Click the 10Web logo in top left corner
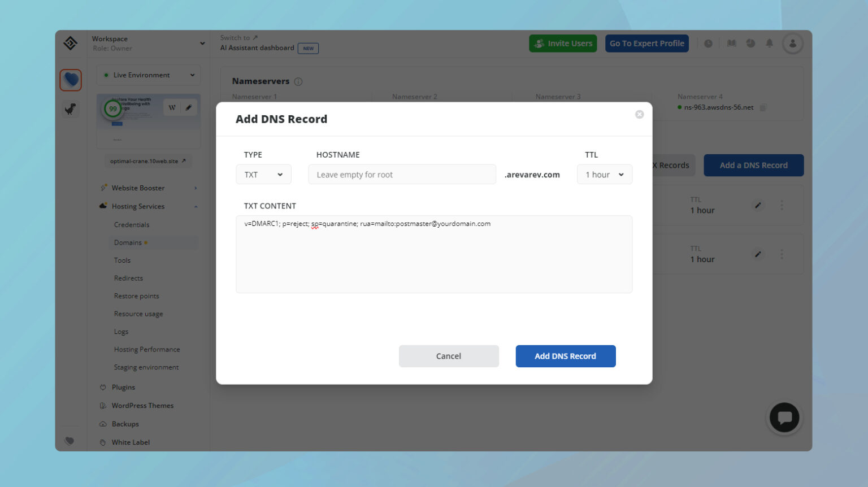The height and width of the screenshot is (487, 868). point(70,43)
